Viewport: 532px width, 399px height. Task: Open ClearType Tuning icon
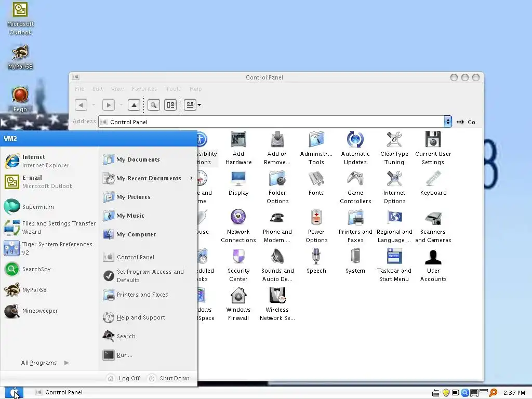[394, 148]
